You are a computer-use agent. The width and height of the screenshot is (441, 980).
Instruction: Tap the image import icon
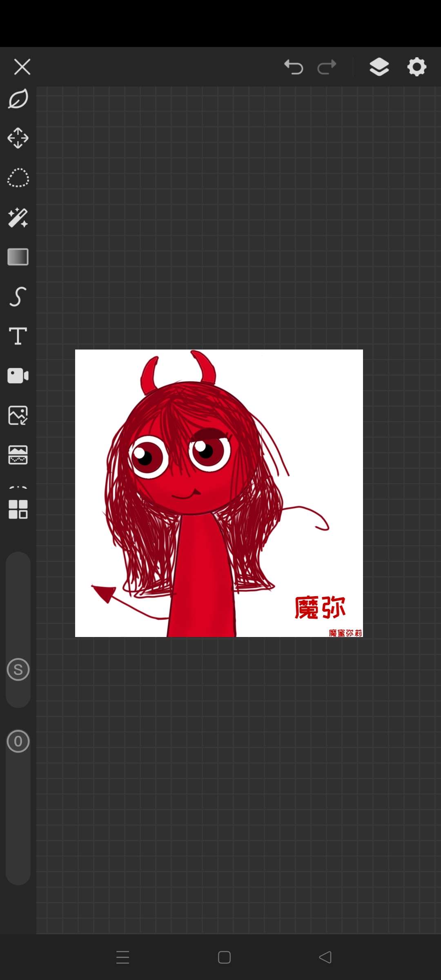click(x=18, y=415)
